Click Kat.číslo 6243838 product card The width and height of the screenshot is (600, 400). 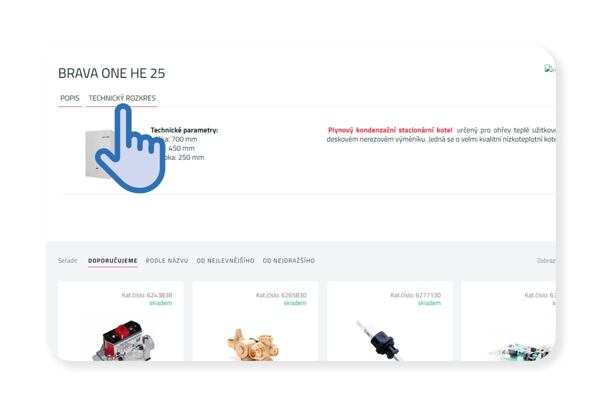click(x=121, y=321)
